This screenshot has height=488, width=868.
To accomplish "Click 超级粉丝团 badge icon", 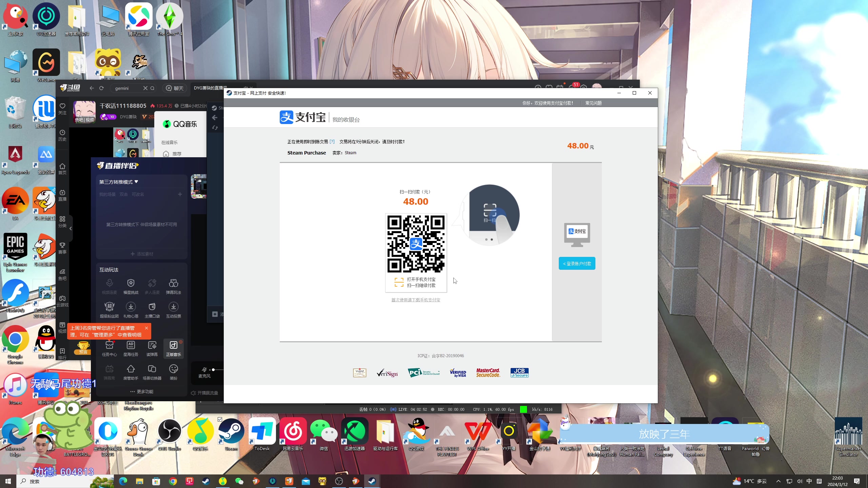I will click(109, 307).
